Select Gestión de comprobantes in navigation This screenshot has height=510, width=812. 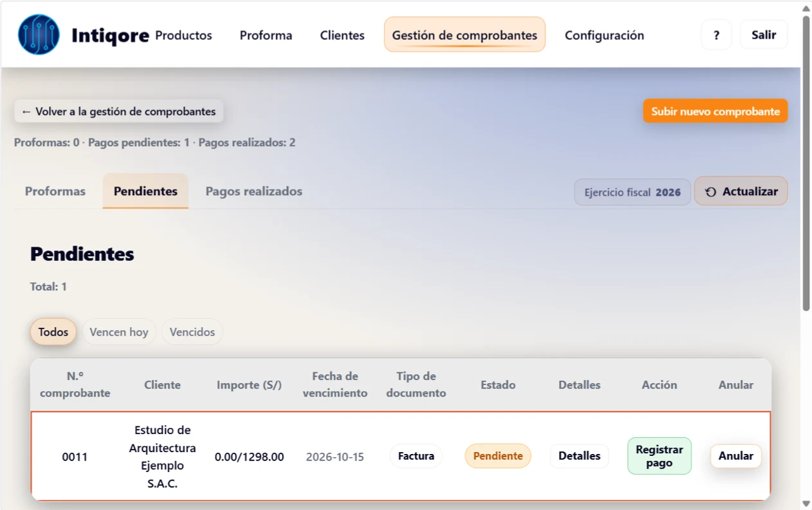(x=465, y=35)
